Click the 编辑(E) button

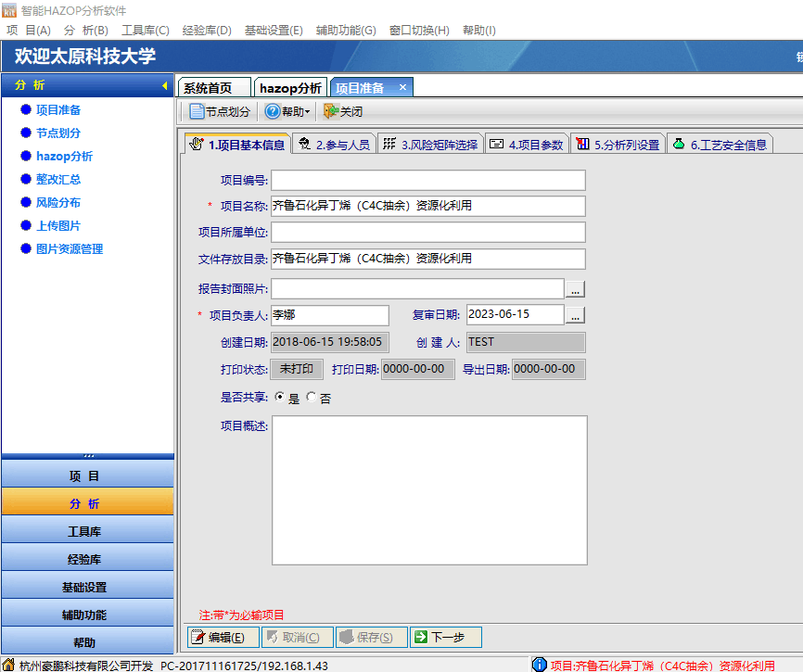pyautogui.click(x=223, y=637)
